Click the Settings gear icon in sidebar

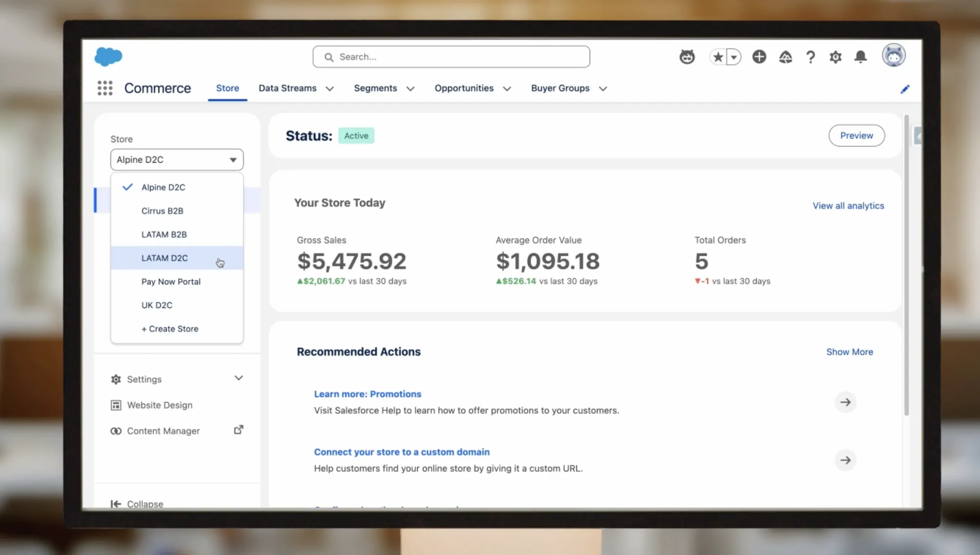tap(116, 380)
